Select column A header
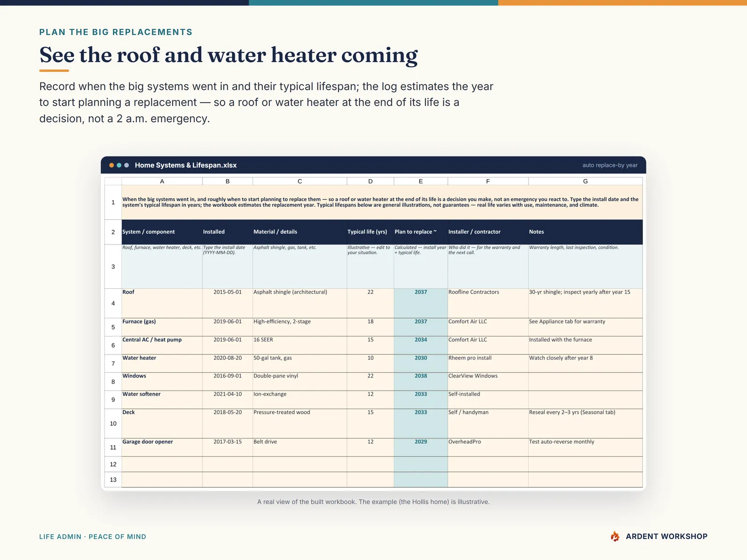The width and height of the screenshot is (747, 560). tap(162, 181)
